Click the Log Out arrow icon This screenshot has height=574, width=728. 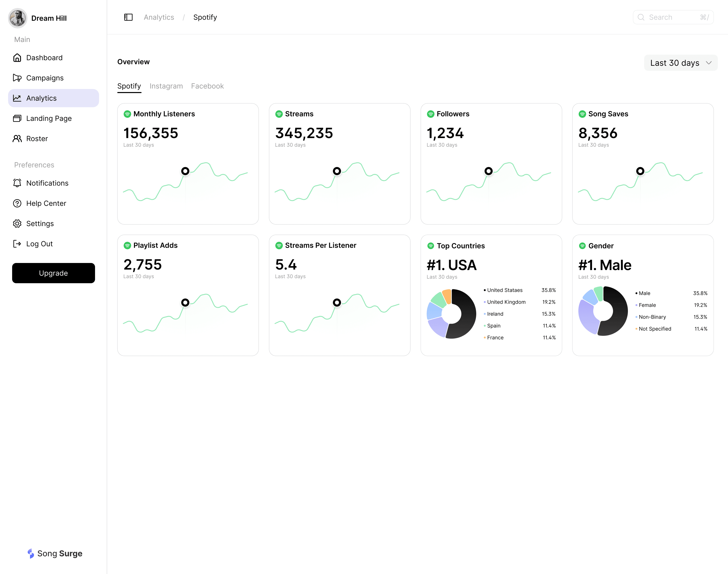coord(17,244)
